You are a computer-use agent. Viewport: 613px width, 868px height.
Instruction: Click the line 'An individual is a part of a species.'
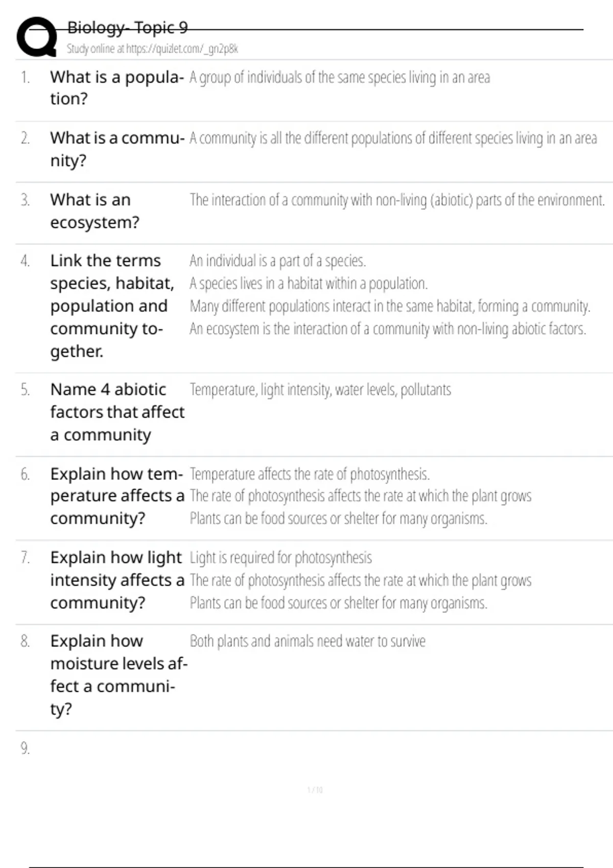pos(278,261)
